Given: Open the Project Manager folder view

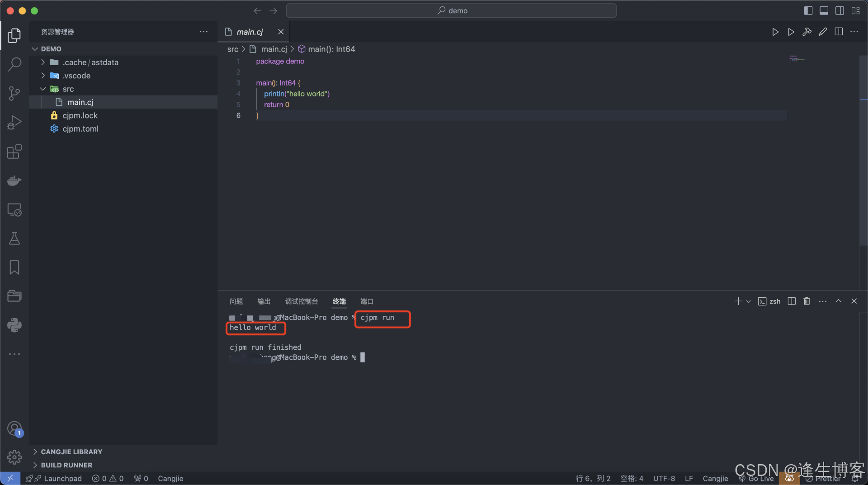Looking at the screenshot, I should coord(14,296).
